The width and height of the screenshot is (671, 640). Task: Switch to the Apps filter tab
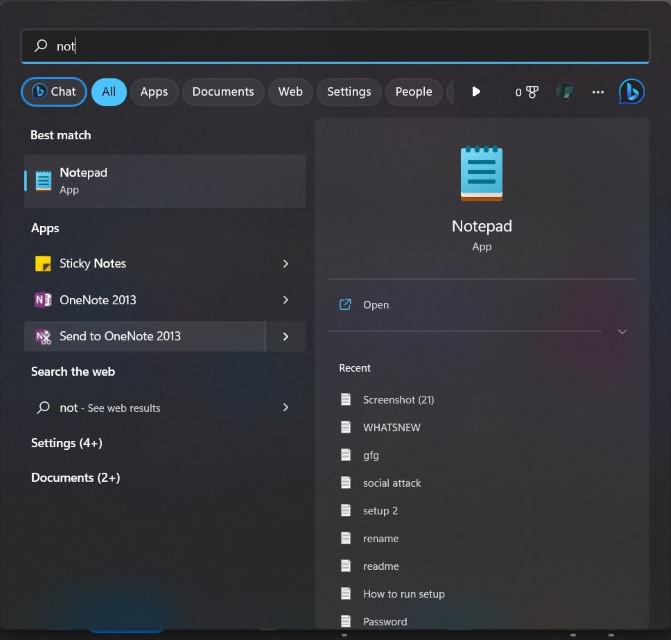click(154, 92)
